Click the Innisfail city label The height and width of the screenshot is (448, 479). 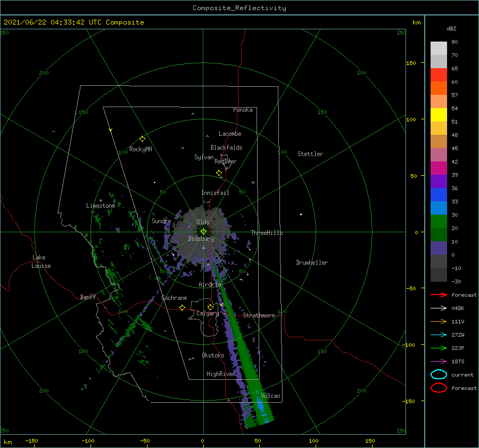[x=215, y=193]
